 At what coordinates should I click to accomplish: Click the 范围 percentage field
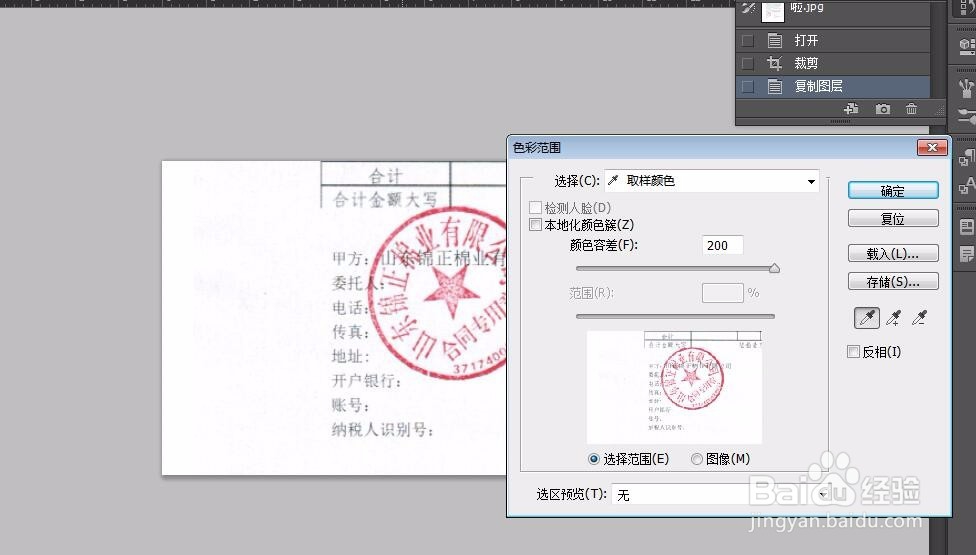[x=722, y=292]
